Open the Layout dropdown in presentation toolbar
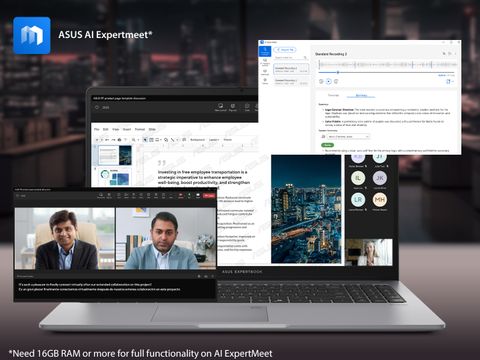Viewport: 480px width, 360px height. coord(214,140)
